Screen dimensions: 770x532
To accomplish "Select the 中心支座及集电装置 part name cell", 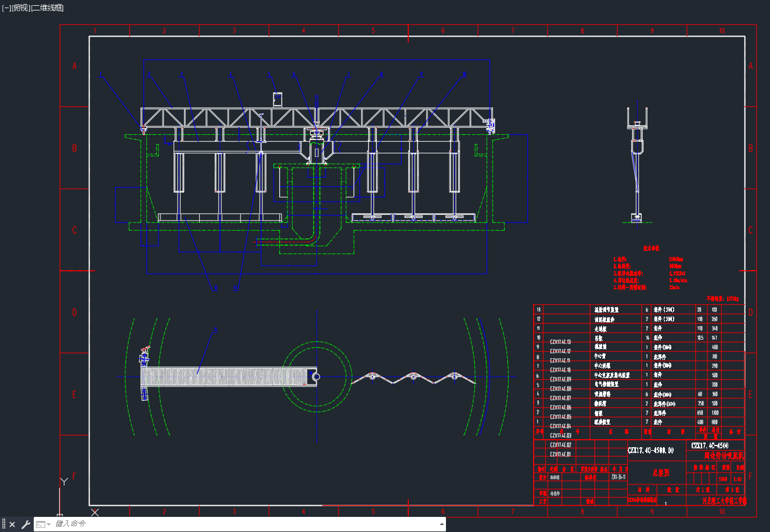I will [612, 375].
